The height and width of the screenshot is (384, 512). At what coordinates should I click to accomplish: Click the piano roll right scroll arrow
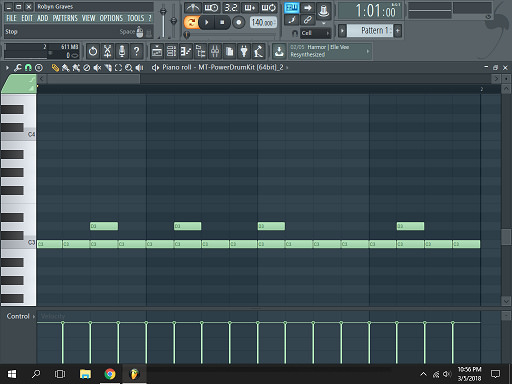pyautogui.click(x=496, y=79)
